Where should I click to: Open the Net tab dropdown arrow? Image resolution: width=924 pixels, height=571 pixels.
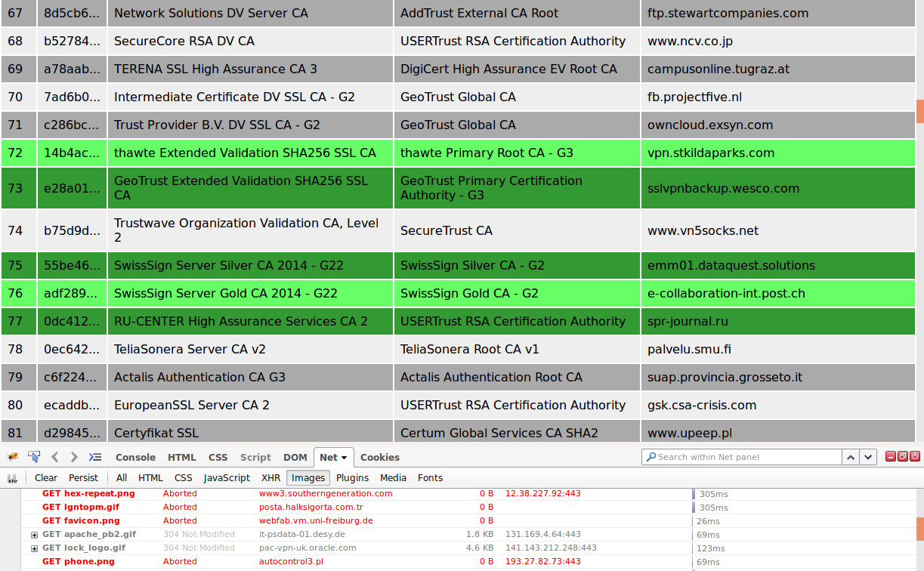[345, 458]
